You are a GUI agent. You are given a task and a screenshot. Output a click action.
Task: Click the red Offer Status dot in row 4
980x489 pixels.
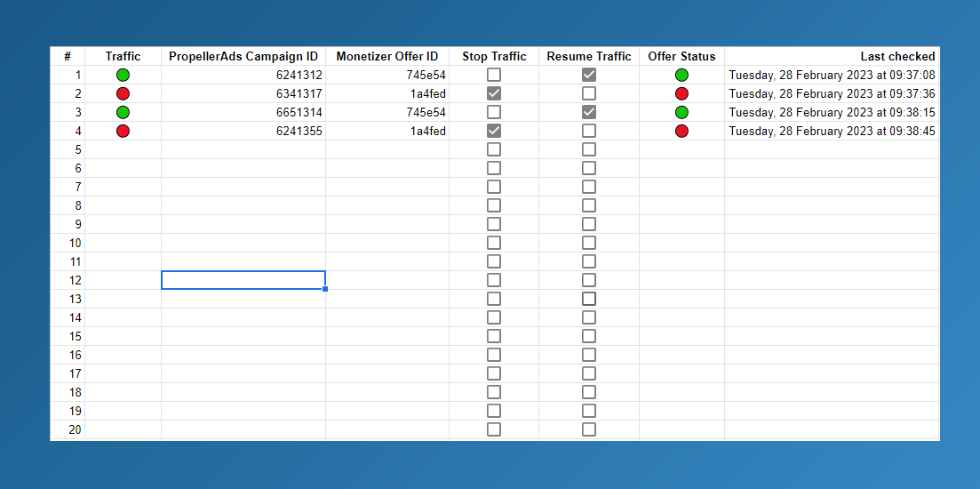(681, 132)
